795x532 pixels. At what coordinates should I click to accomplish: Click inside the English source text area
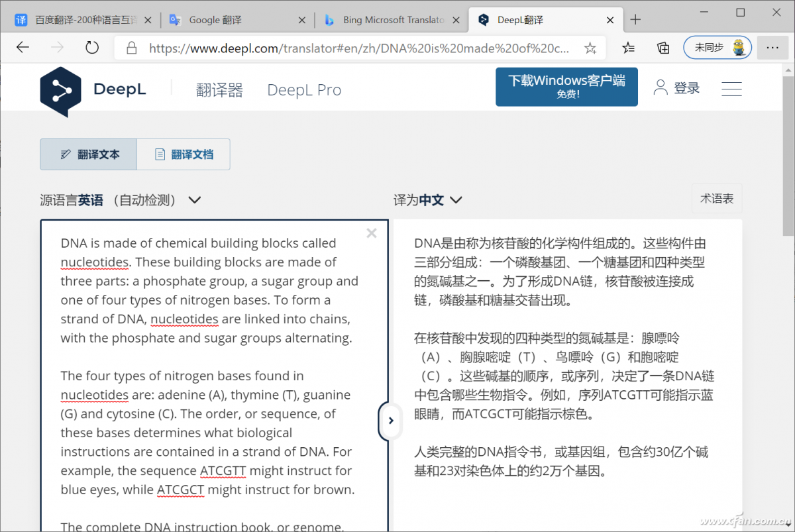click(x=214, y=376)
